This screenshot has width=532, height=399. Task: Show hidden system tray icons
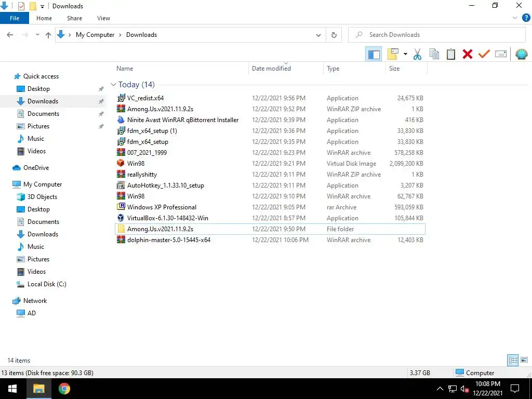click(x=440, y=389)
